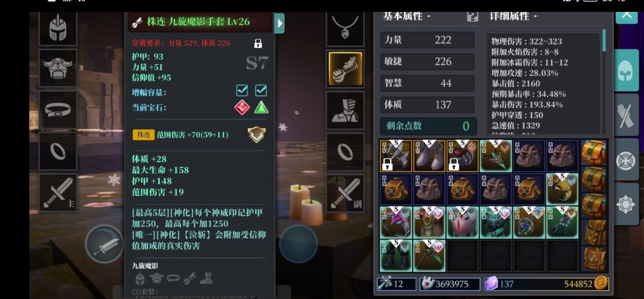
Task: Expand the 基本属性 dropdown
Action: 407,17
